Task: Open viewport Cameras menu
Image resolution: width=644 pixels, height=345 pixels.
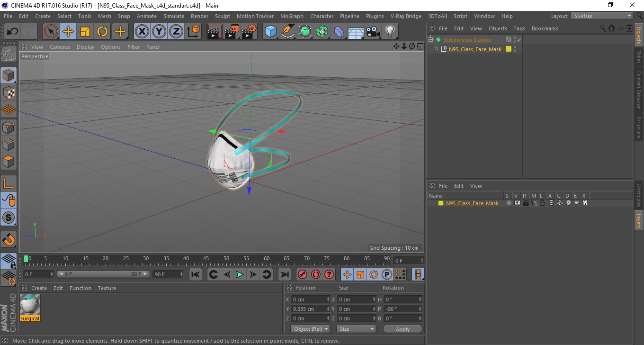Action: click(x=60, y=47)
